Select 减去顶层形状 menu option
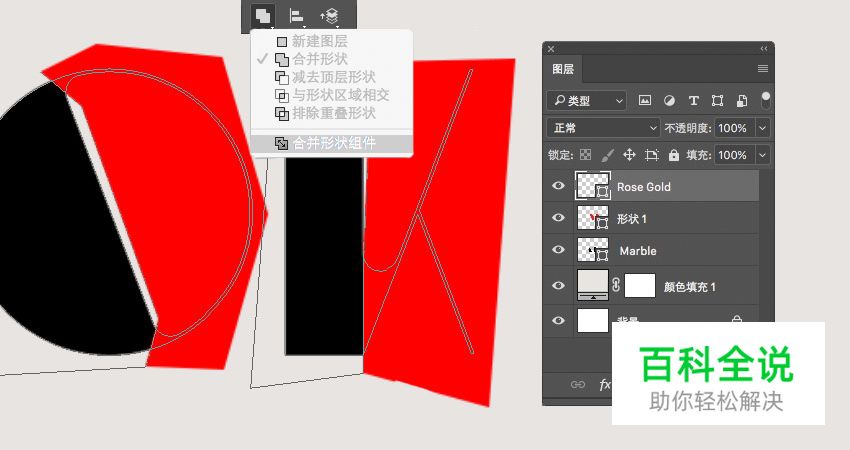The width and height of the screenshot is (850, 450). [x=334, y=77]
